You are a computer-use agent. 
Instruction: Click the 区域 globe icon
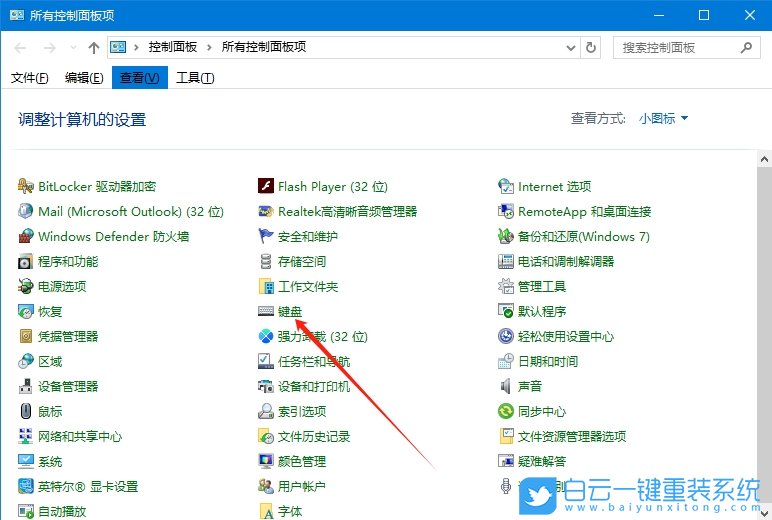tap(26, 361)
